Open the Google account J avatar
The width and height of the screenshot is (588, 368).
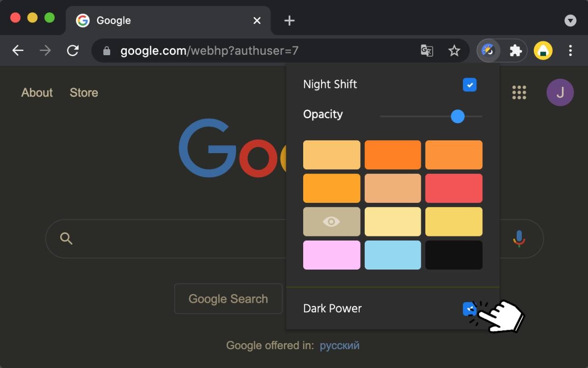click(x=560, y=92)
